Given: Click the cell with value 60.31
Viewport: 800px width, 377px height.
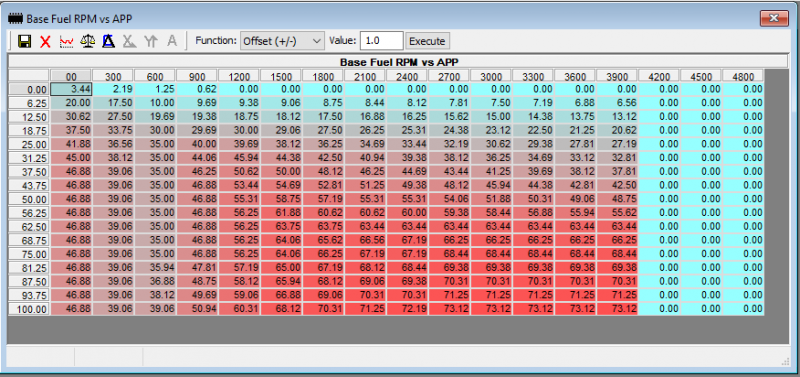Looking at the screenshot, I should 239,309.
